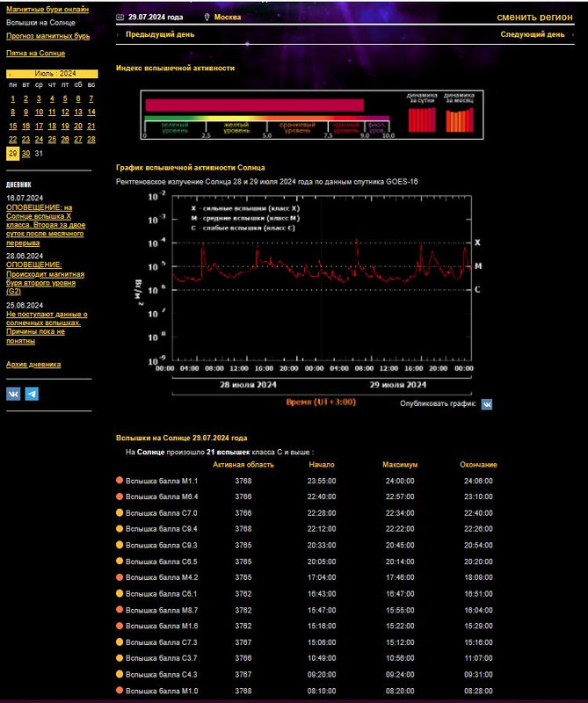The image size is (588, 703).
Task: Click сменить регион link
Action: 534,17
